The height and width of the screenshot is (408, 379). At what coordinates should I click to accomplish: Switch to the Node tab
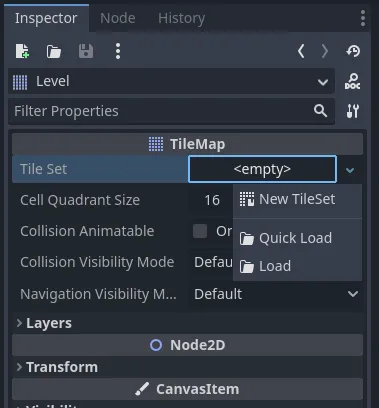coord(118,18)
